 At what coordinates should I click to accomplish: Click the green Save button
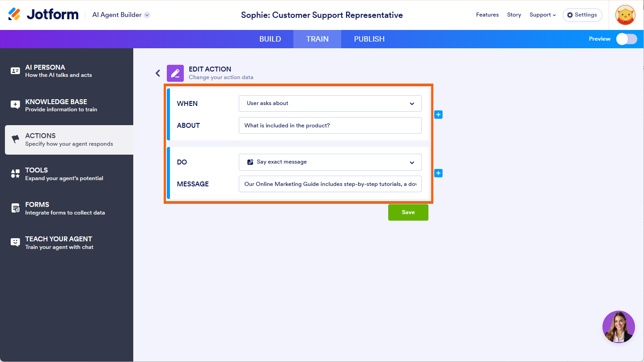coord(408,212)
